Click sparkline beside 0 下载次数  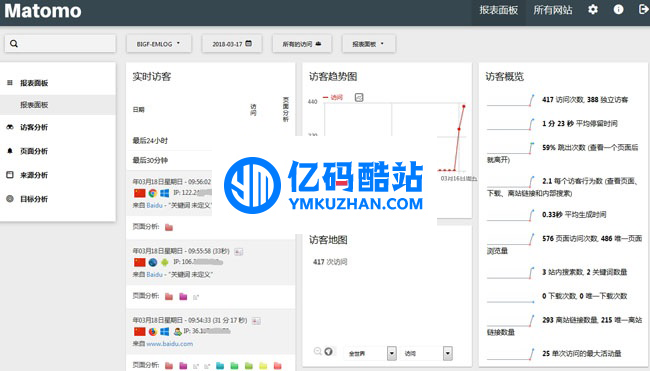click(x=510, y=296)
